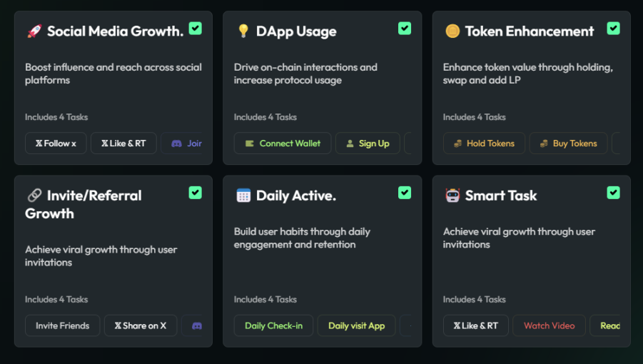Click the rocket icon beside Social Media Growth
The width and height of the screenshot is (643, 364).
34,31
